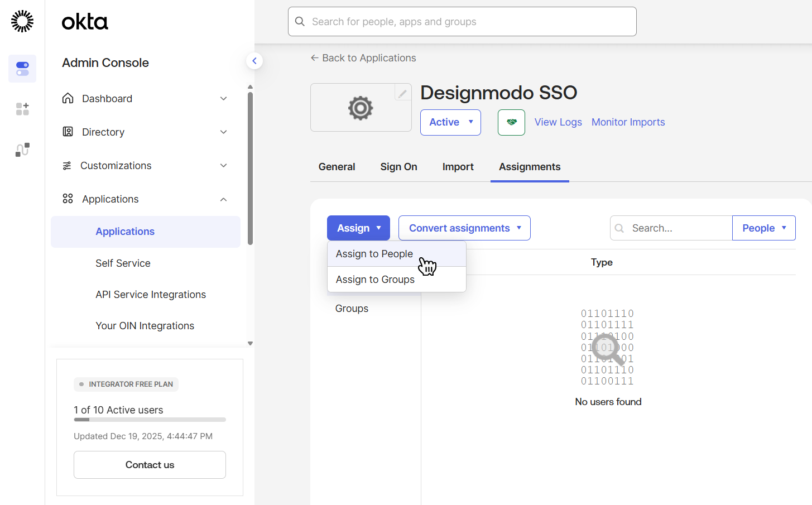Click the Okta sunburst logo icon
The image size is (812, 505).
pos(22,21)
